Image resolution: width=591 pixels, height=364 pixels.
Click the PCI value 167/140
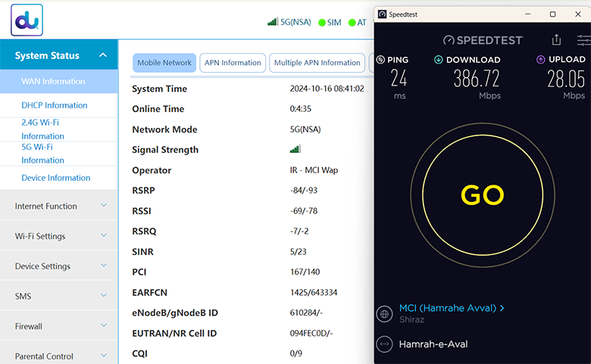[305, 272]
